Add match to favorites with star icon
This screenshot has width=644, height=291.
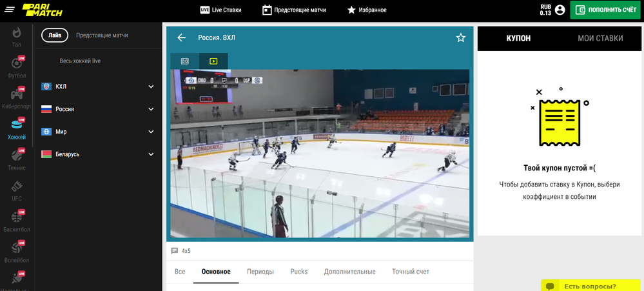460,38
